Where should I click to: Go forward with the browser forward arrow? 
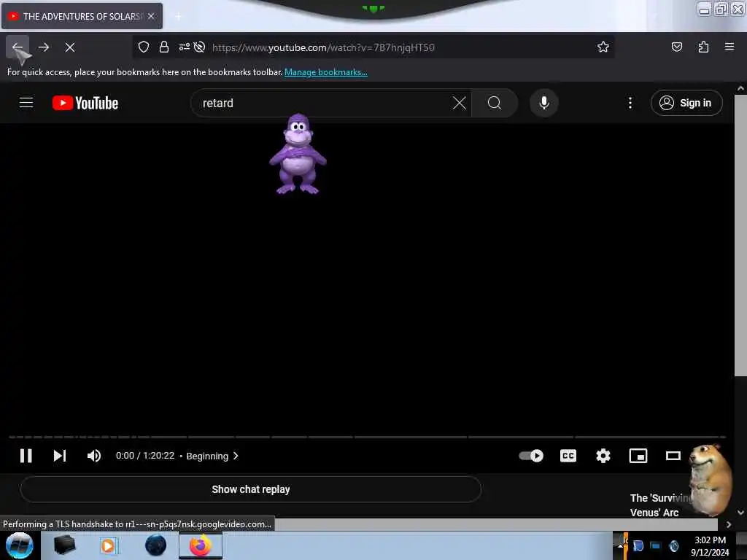point(44,47)
